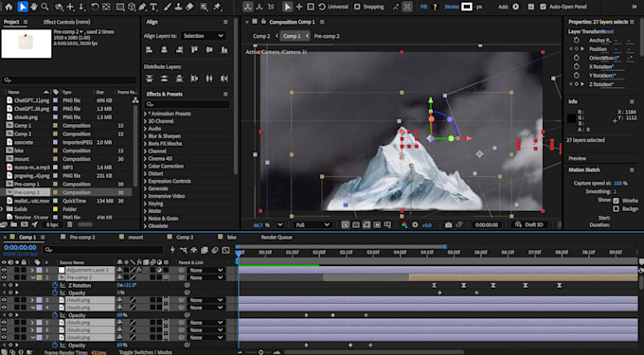Click Effects & Presets search field
644x355 pixels.
[188, 104]
